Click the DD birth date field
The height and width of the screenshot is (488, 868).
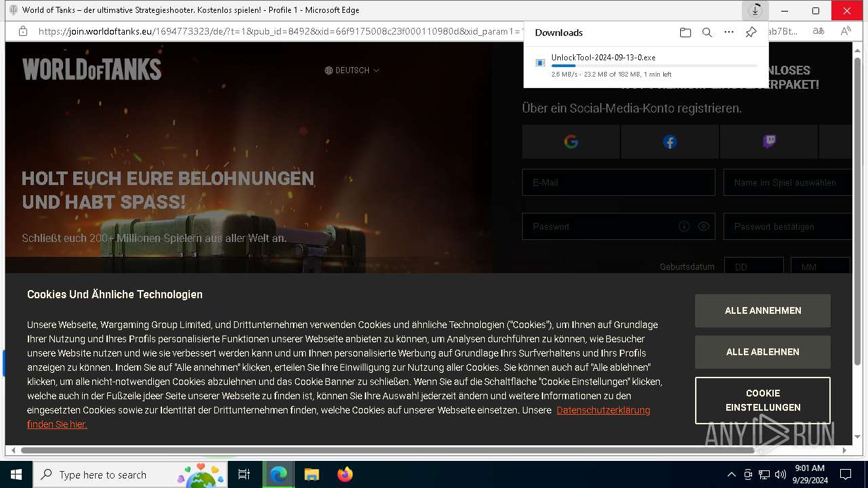pyautogui.click(x=753, y=266)
